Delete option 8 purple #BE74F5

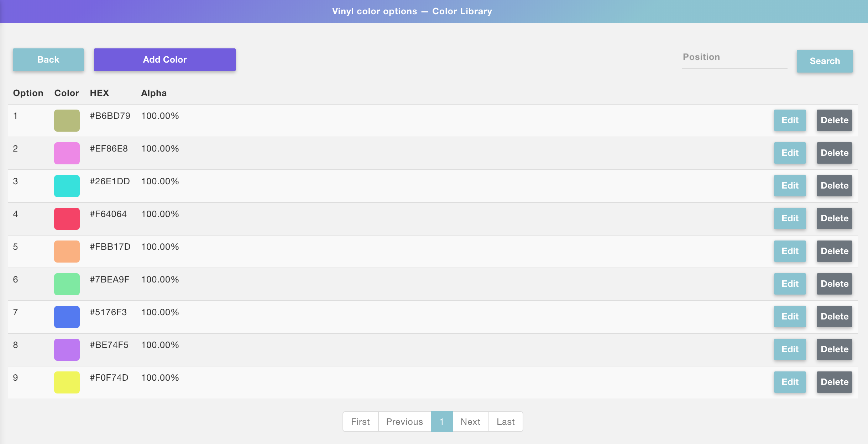pos(834,349)
